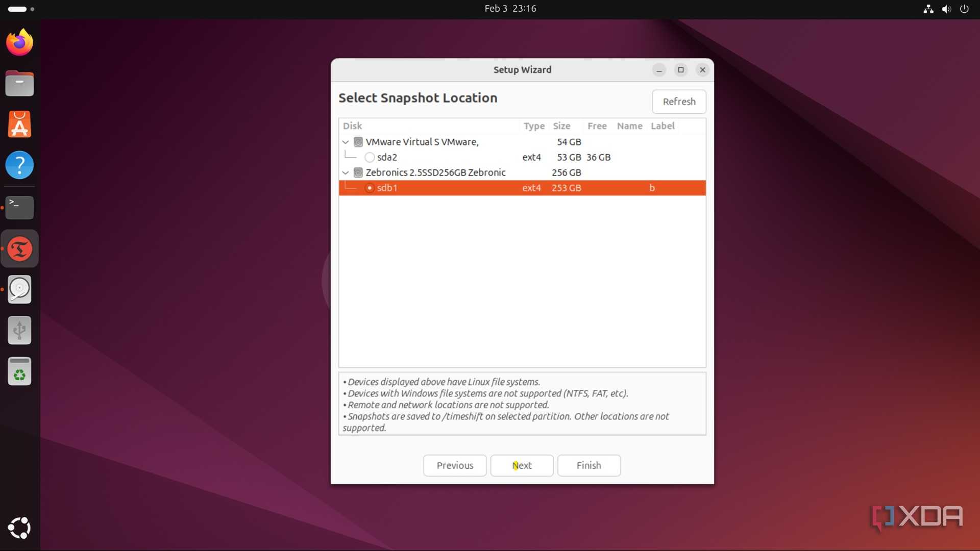
Task: Sort by the Type column header
Action: click(x=534, y=126)
